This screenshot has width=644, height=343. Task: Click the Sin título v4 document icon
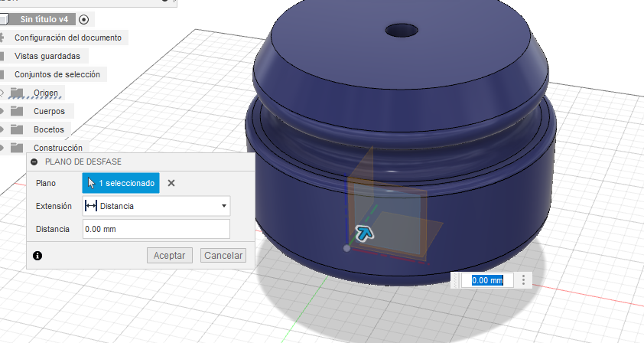point(4,19)
